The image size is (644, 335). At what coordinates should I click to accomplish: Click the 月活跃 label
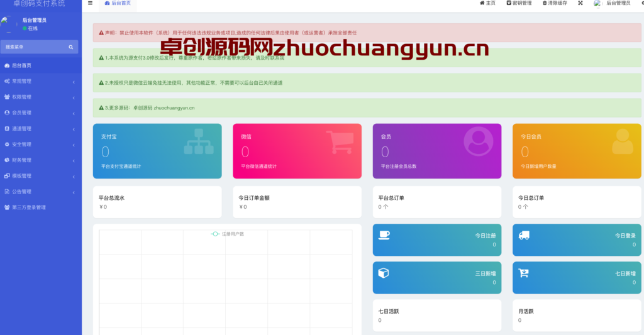pos(526,311)
